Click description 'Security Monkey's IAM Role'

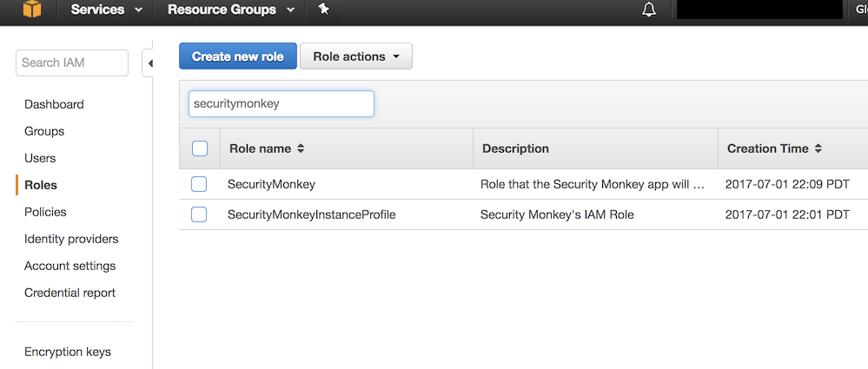pyautogui.click(x=557, y=214)
